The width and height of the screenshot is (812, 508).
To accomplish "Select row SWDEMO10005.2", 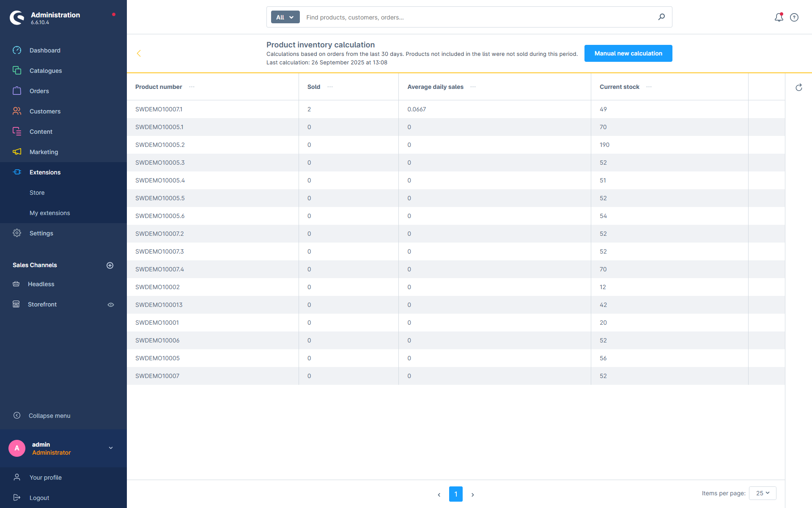I will (456, 145).
